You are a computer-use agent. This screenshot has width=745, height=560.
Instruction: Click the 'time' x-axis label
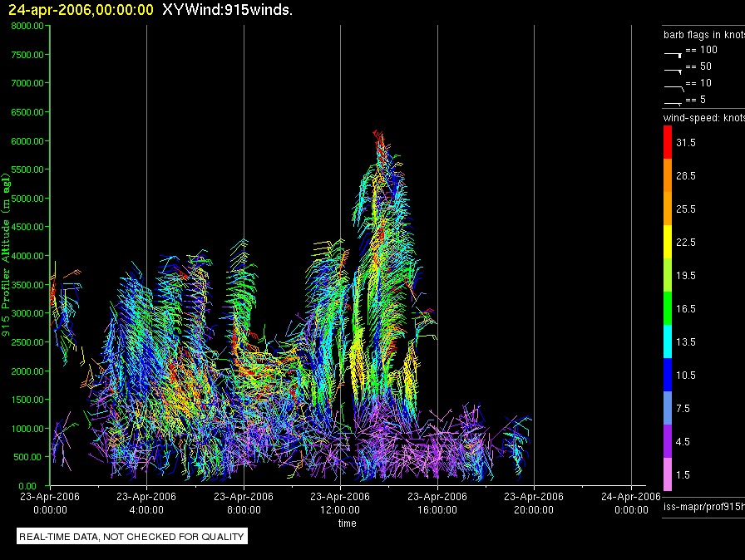(347, 523)
